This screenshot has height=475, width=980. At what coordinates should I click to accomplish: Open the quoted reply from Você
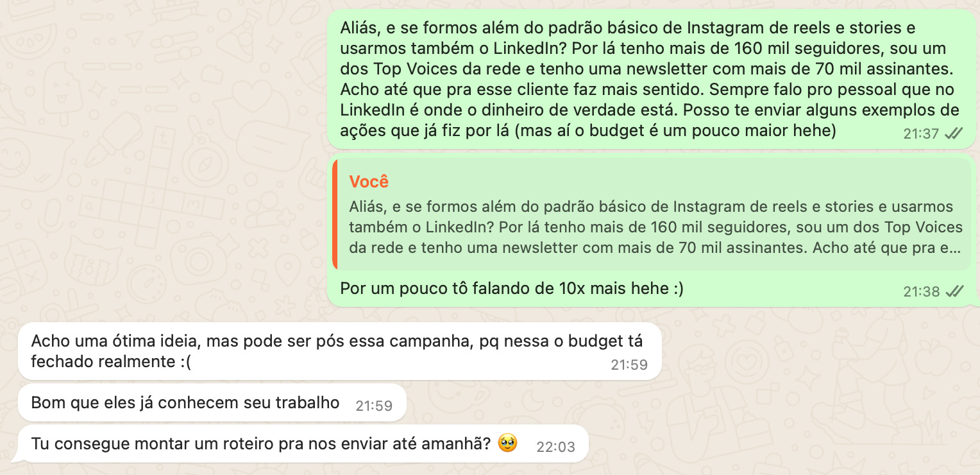click(652, 214)
